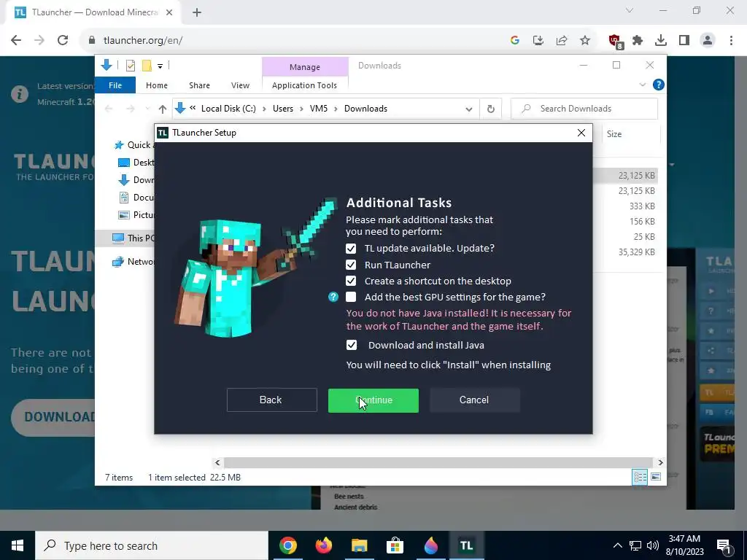This screenshot has height=560, width=747.
Task: Open Customize Quick Access Toolbar dropdown
Action: 160,66
